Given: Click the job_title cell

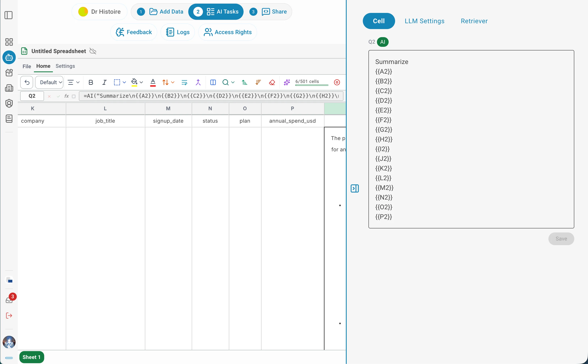Looking at the screenshot, I should (105, 121).
